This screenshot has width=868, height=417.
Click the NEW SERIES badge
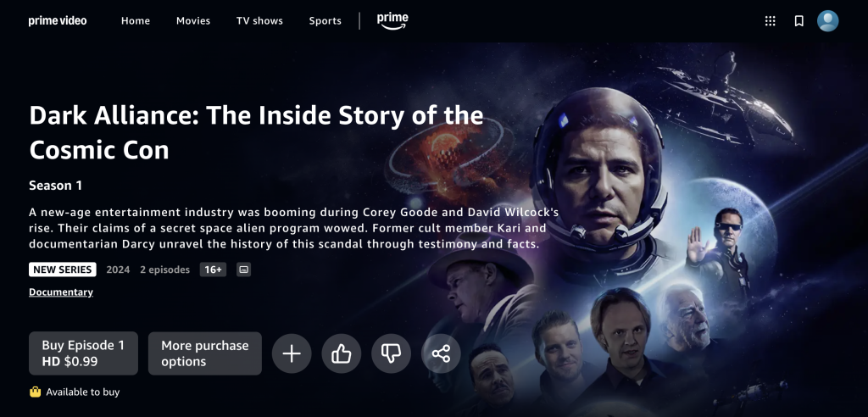(x=63, y=270)
